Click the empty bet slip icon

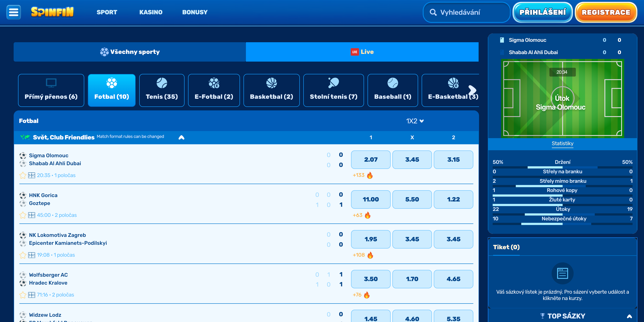[x=562, y=273]
